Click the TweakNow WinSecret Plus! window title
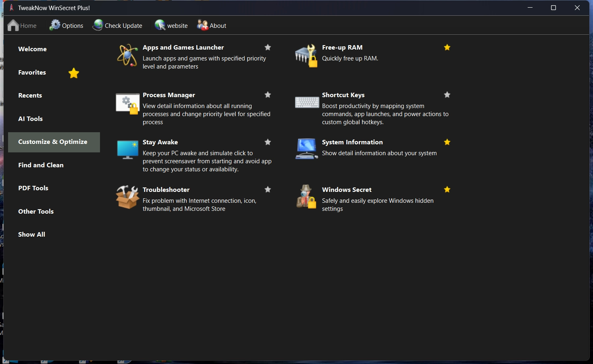593x364 pixels. tap(54, 8)
